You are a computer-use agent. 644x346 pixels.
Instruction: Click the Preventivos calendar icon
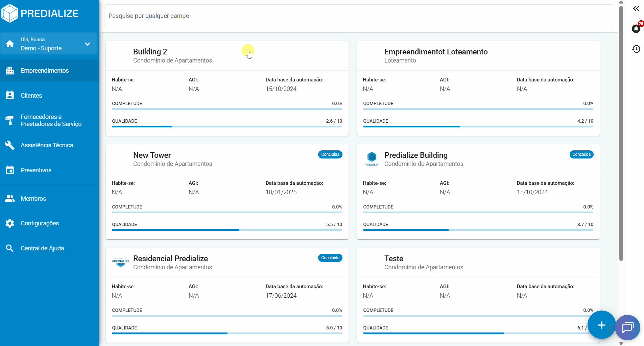10,170
